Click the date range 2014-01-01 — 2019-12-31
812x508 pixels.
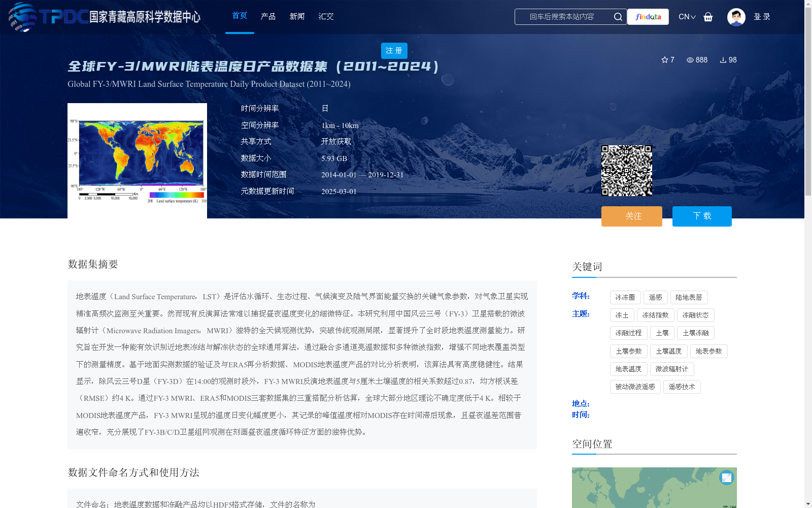(x=362, y=175)
